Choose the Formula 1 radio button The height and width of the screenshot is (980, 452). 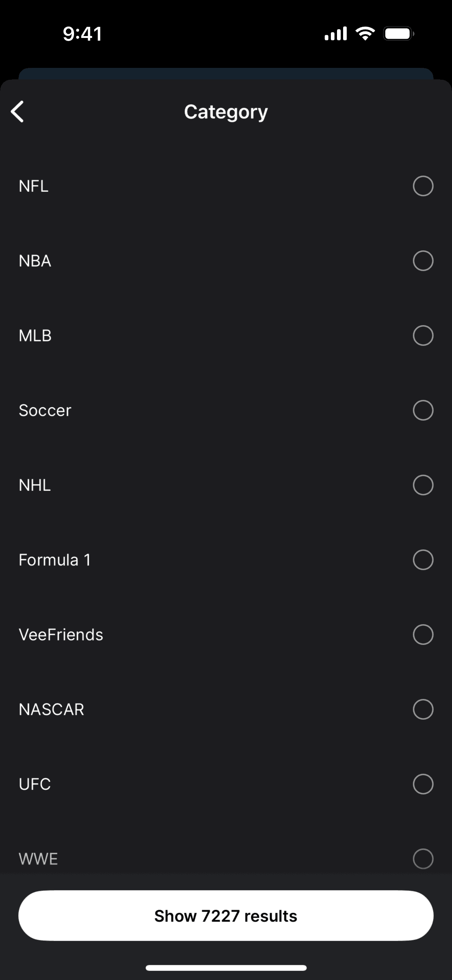[423, 560]
